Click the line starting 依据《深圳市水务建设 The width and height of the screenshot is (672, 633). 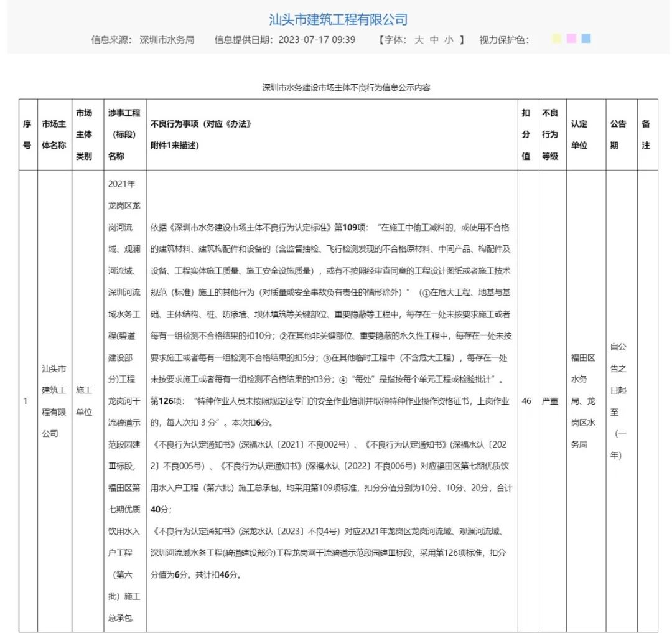[x=330, y=228]
